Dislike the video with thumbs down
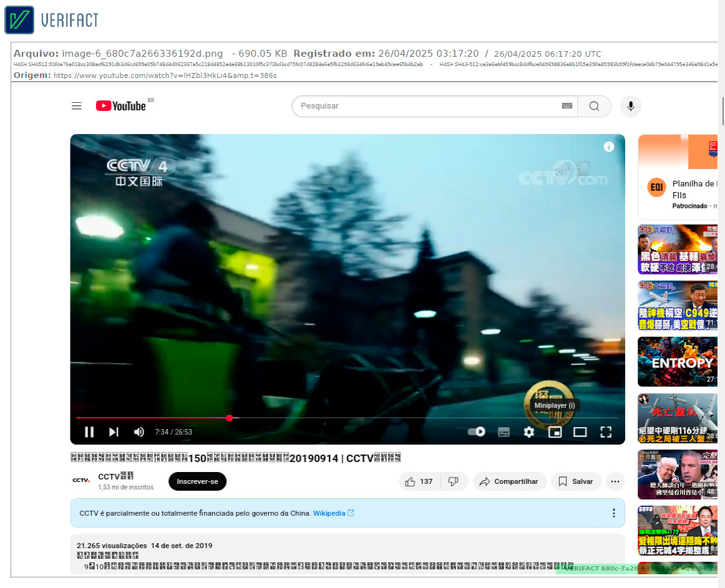Viewport: 725px width, 588px height. (x=454, y=481)
